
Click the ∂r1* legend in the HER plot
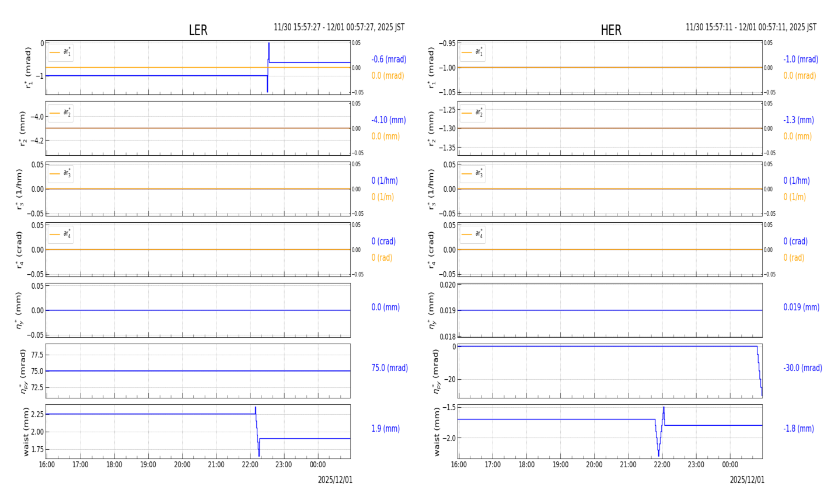tap(473, 52)
